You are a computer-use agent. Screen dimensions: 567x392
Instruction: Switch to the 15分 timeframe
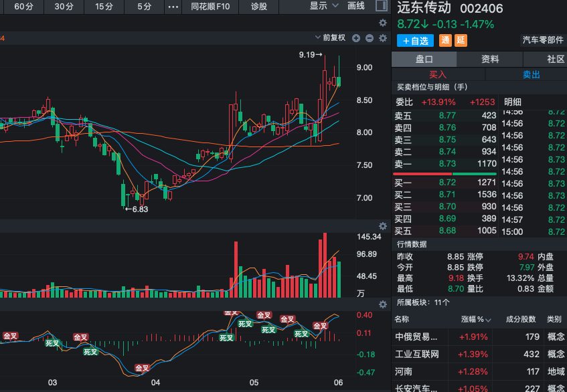click(104, 7)
